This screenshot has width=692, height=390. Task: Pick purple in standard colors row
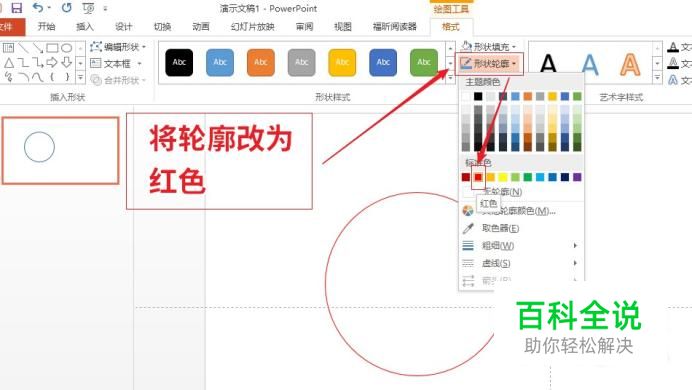coord(577,177)
